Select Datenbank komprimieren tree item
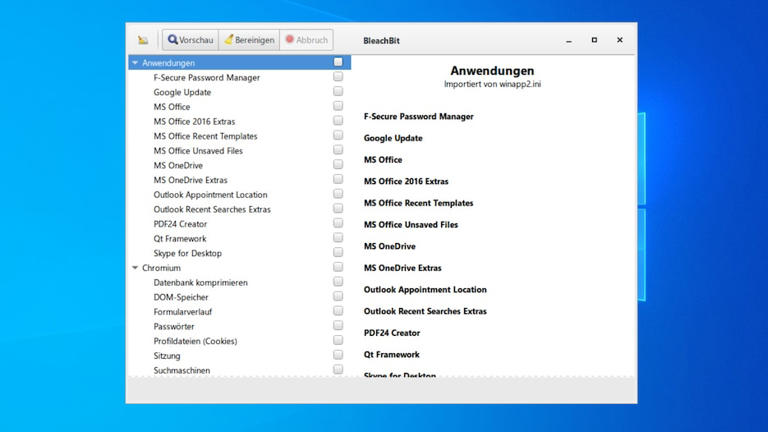This screenshot has height=432, width=768. [201, 283]
